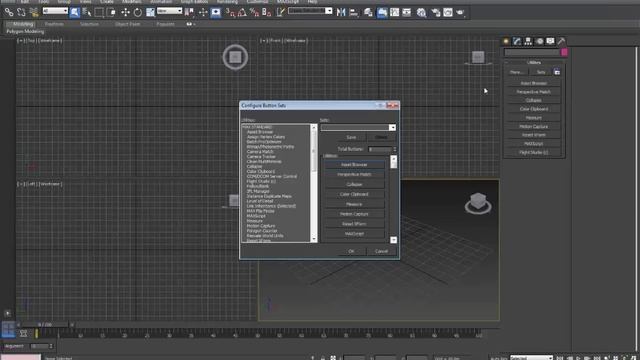Open Left viewport label menu

point(31,184)
